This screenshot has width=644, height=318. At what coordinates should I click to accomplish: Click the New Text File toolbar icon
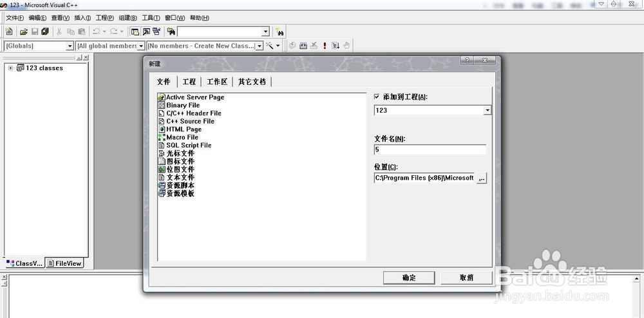click(9, 32)
